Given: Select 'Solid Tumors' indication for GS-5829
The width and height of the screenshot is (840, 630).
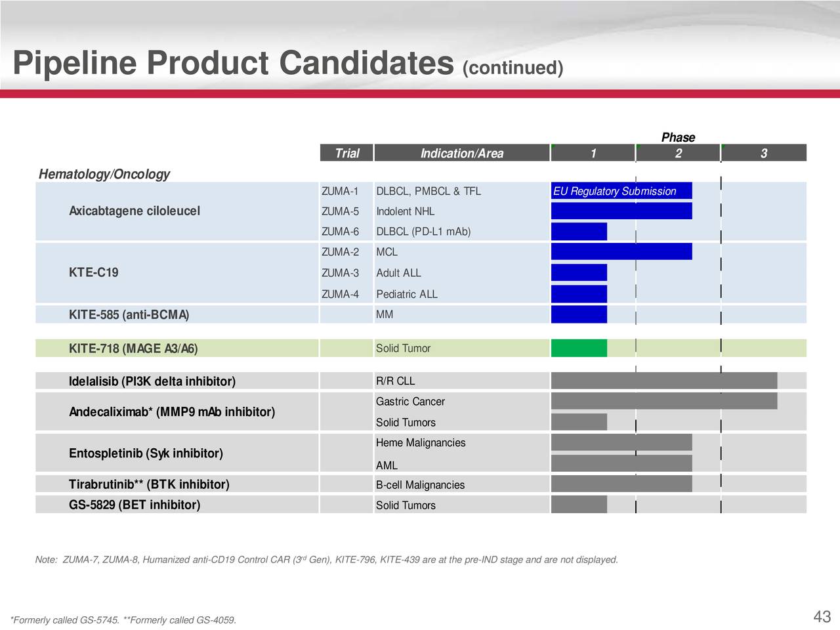Looking at the screenshot, I should pos(406,505).
